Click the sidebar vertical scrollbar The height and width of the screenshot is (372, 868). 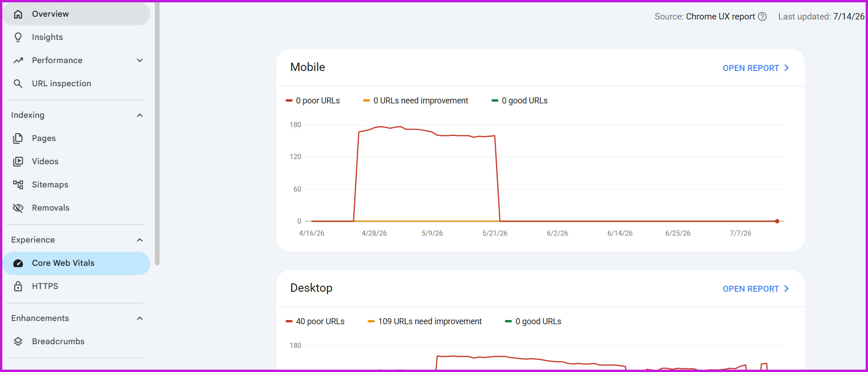tap(157, 134)
